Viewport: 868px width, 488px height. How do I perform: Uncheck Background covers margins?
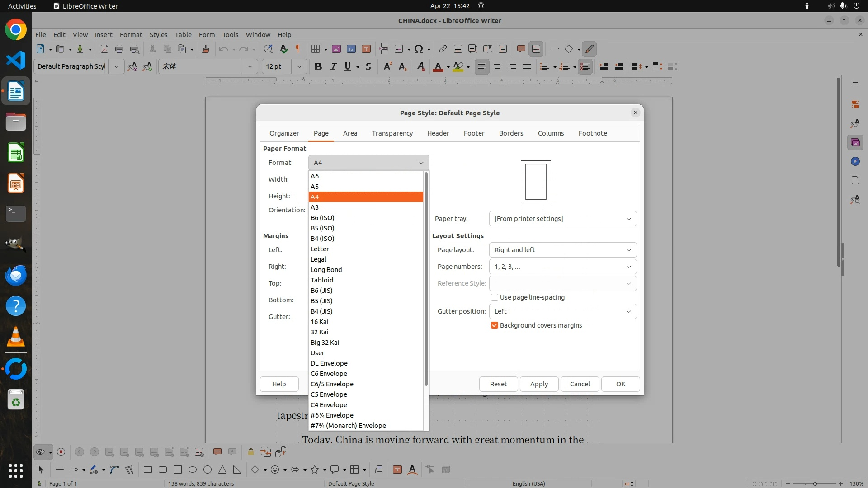pyautogui.click(x=495, y=325)
